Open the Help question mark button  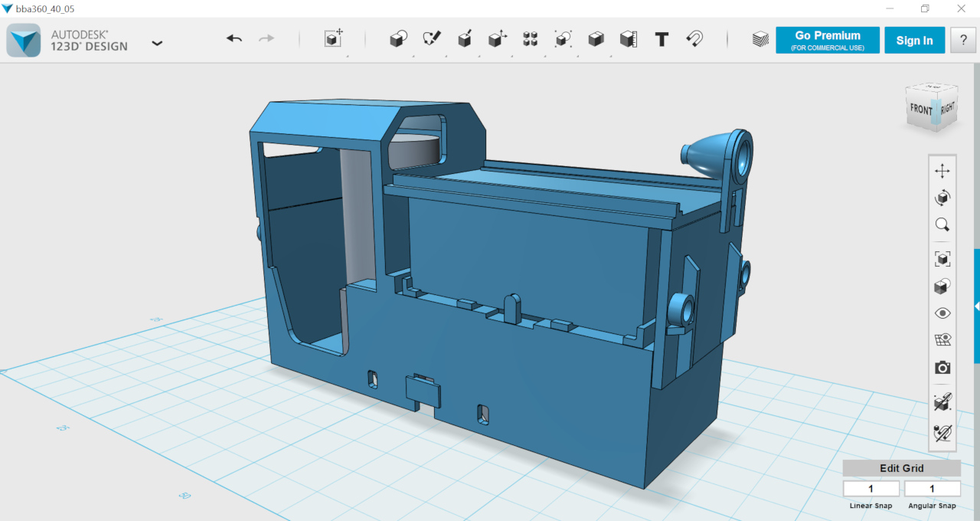[x=963, y=41]
